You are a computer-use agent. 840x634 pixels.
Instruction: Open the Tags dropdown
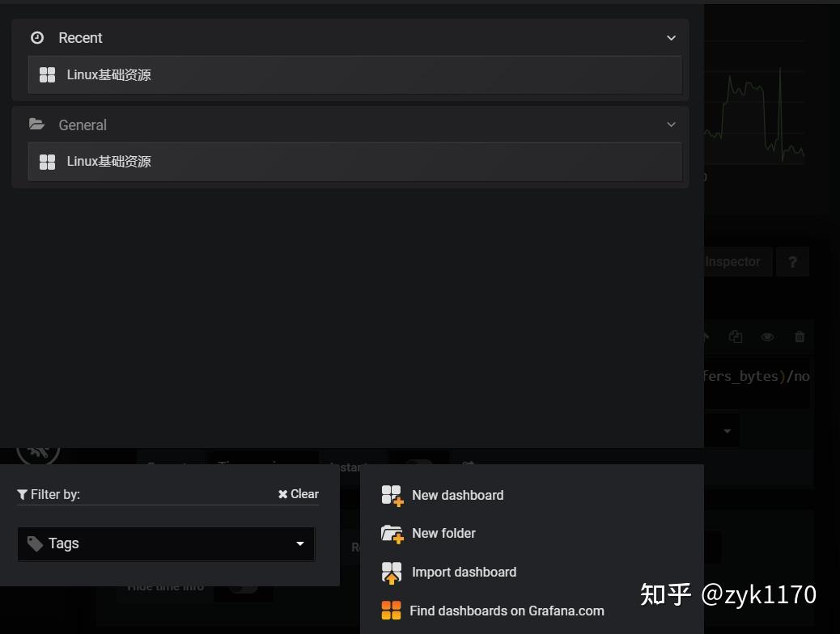(x=166, y=543)
